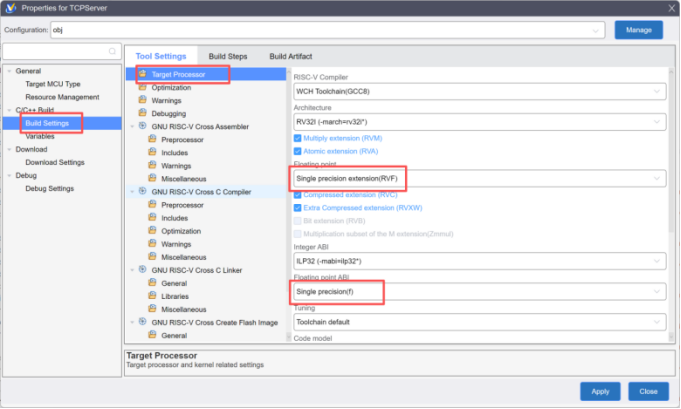Toggle Multiply extension (RVM) checkbox

[x=298, y=138]
